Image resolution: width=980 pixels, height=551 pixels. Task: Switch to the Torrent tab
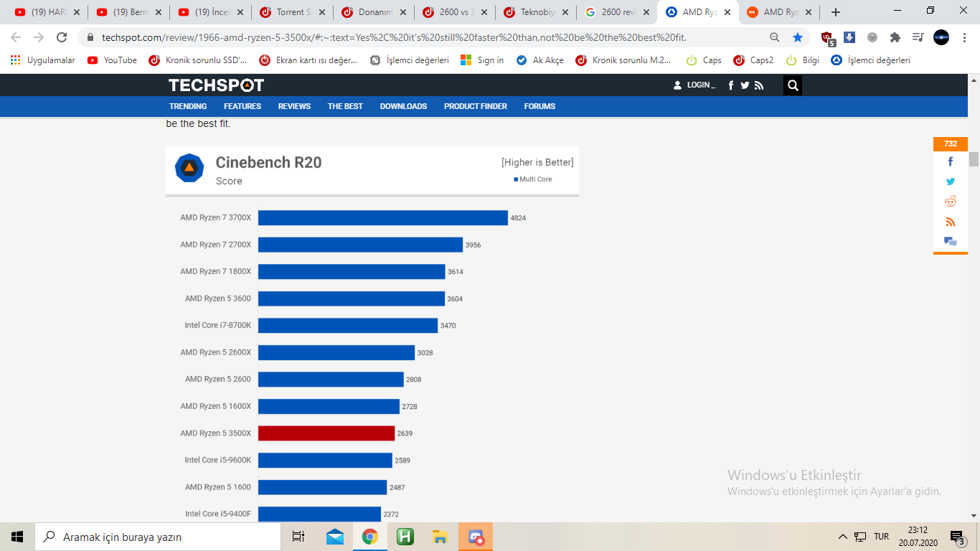pyautogui.click(x=293, y=12)
